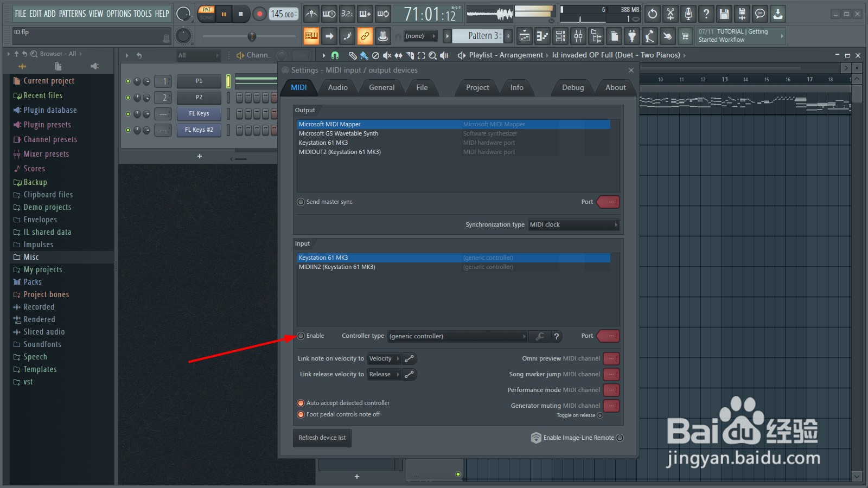The height and width of the screenshot is (488, 868).
Task: Open the Velocity link dropdown
Action: click(x=384, y=358)
